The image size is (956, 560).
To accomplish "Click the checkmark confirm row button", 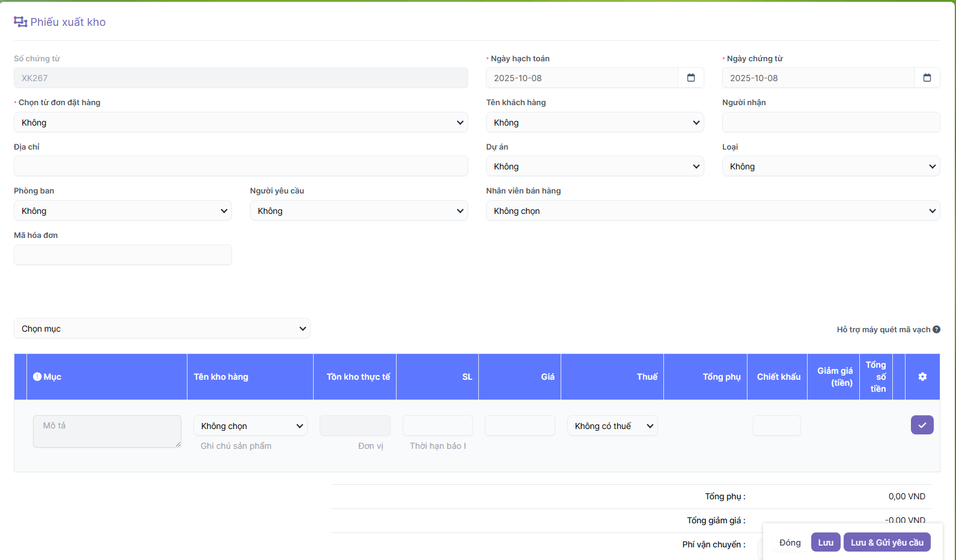I will pos(922,425).
